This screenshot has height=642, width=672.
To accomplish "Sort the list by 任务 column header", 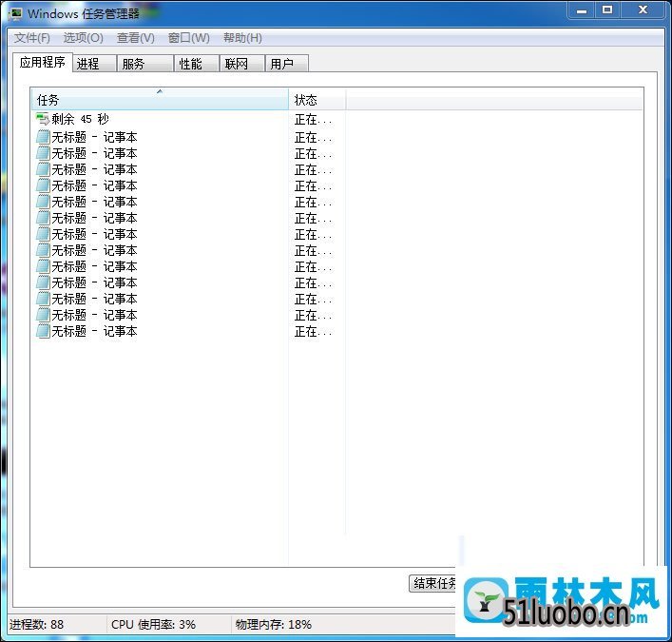I will click(x=160, y=100).
